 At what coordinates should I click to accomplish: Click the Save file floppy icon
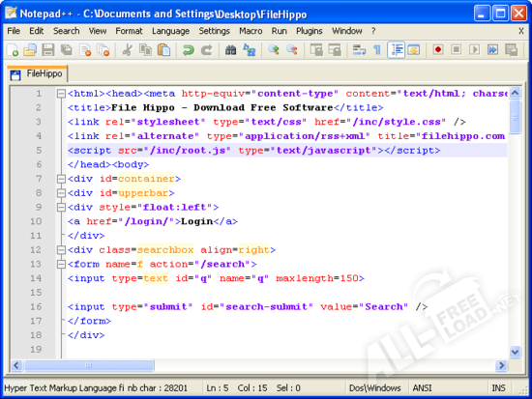[x=48, y=50]
